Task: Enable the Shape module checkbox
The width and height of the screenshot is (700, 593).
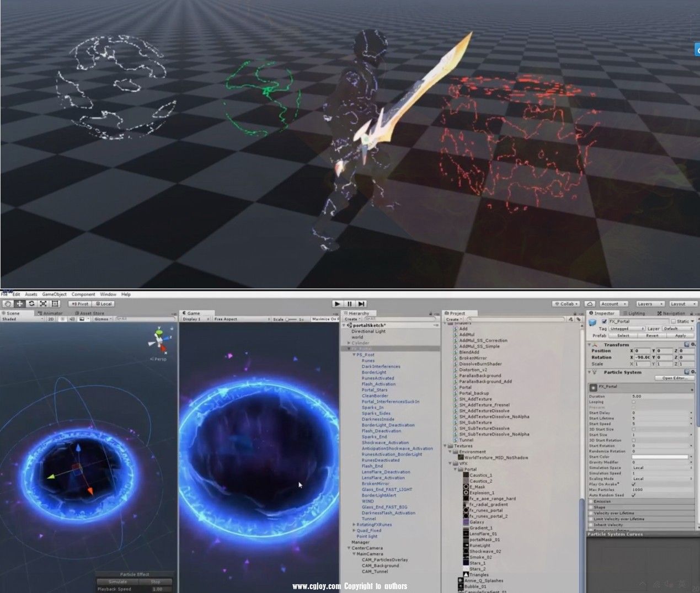Action: pos(591,507)
